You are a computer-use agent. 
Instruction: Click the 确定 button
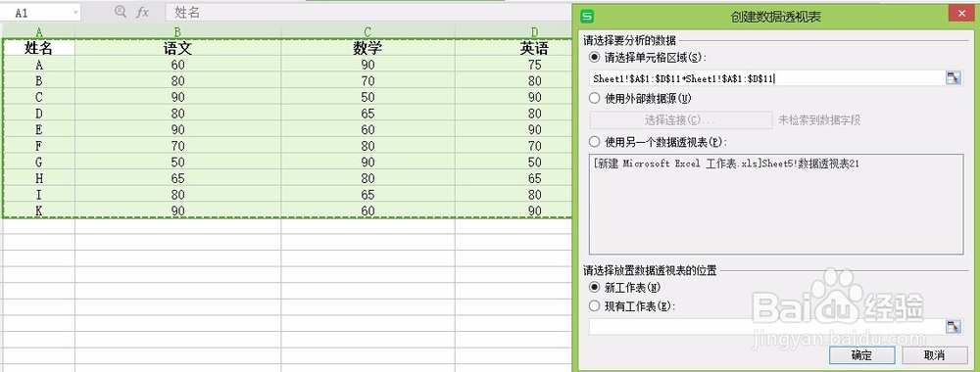pyautogui.click(x=860, y=355)
